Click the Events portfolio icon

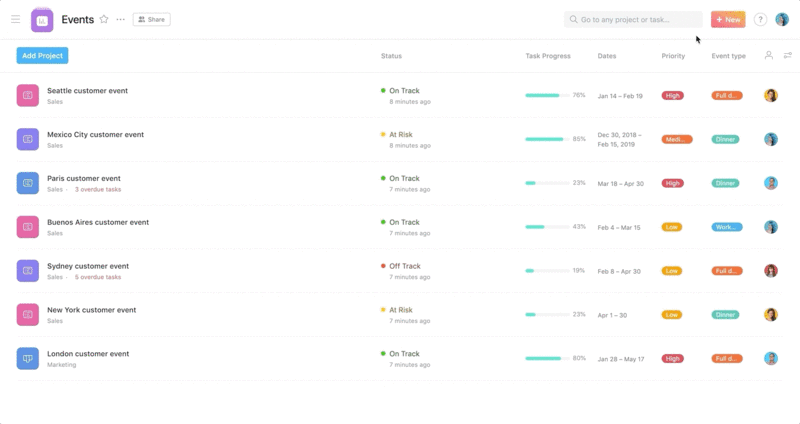coord(42,20)
